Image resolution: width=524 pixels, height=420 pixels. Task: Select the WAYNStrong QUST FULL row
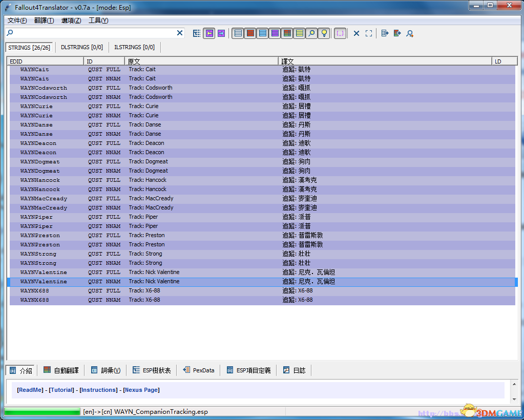pos(262,254)
